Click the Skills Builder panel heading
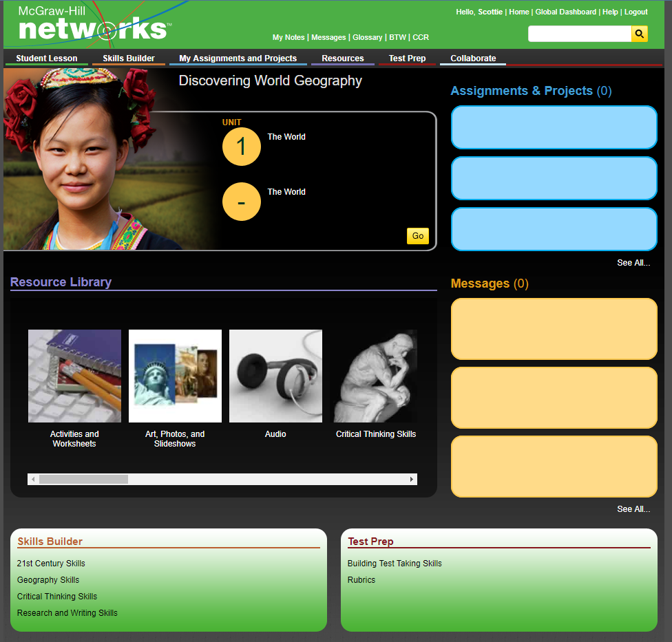 (x=50, y=542)
